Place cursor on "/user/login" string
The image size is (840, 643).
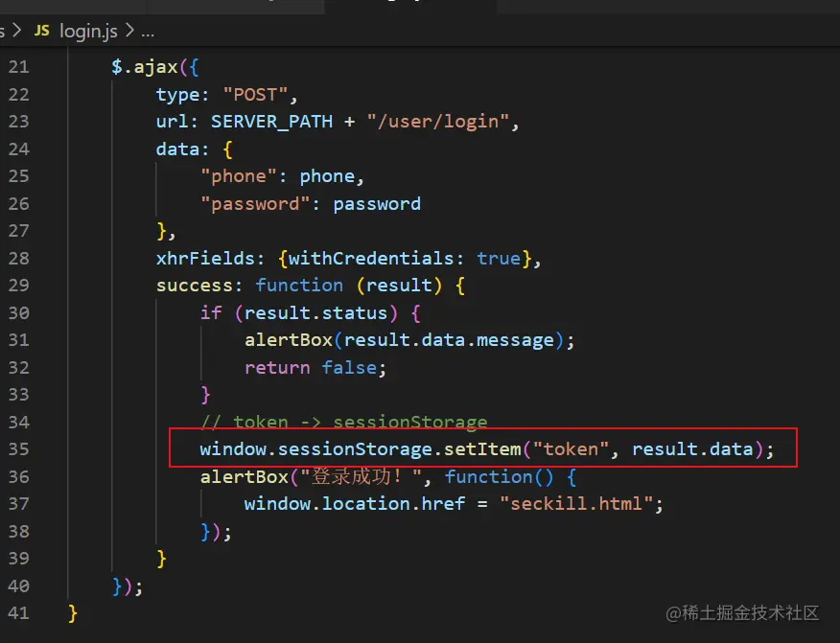click(437, 122)
